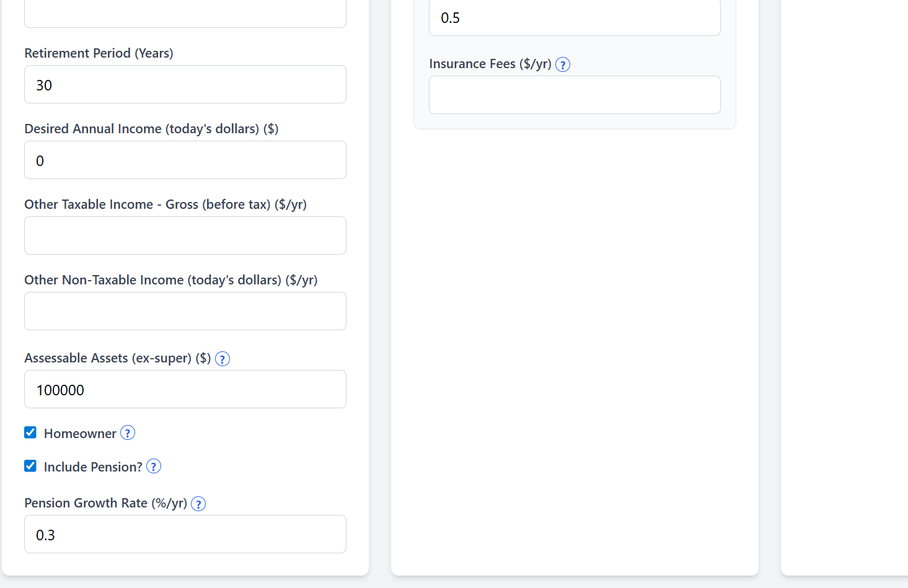Click the Include Pension help icon

[x=154, y=467]
